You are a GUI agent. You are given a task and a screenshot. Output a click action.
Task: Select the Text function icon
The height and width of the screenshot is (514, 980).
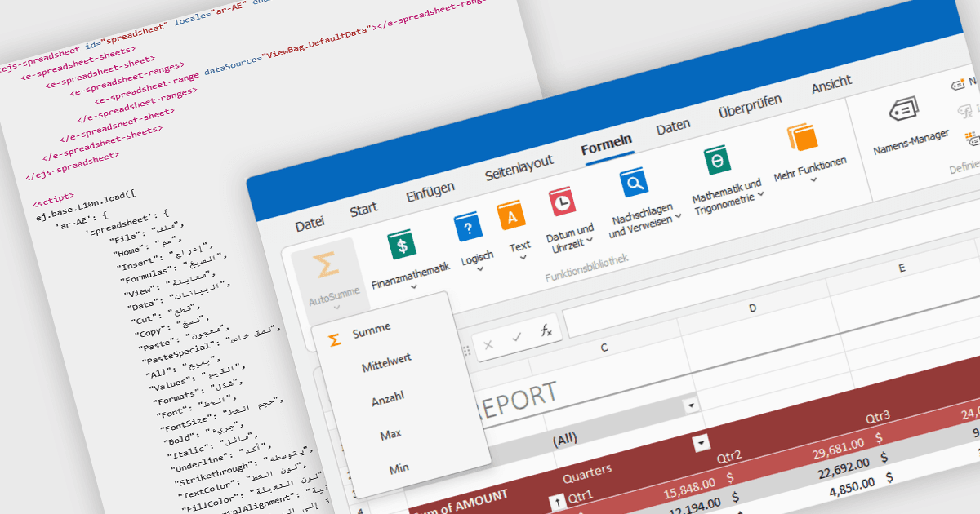click(511, 216)
